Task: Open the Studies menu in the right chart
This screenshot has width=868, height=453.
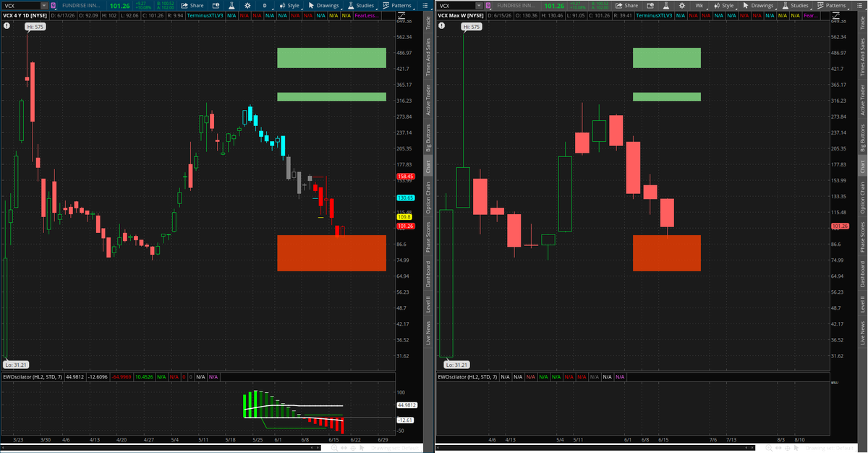Action: click(x=795, y=6)
